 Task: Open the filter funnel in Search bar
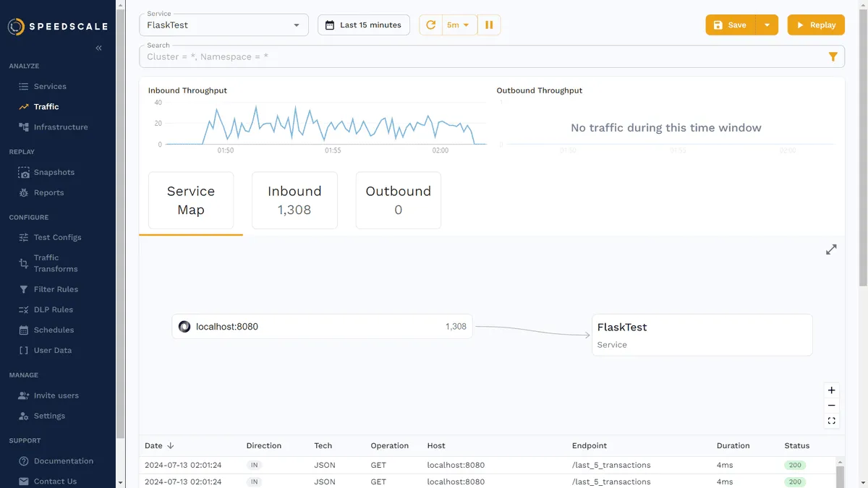(833, 56)
